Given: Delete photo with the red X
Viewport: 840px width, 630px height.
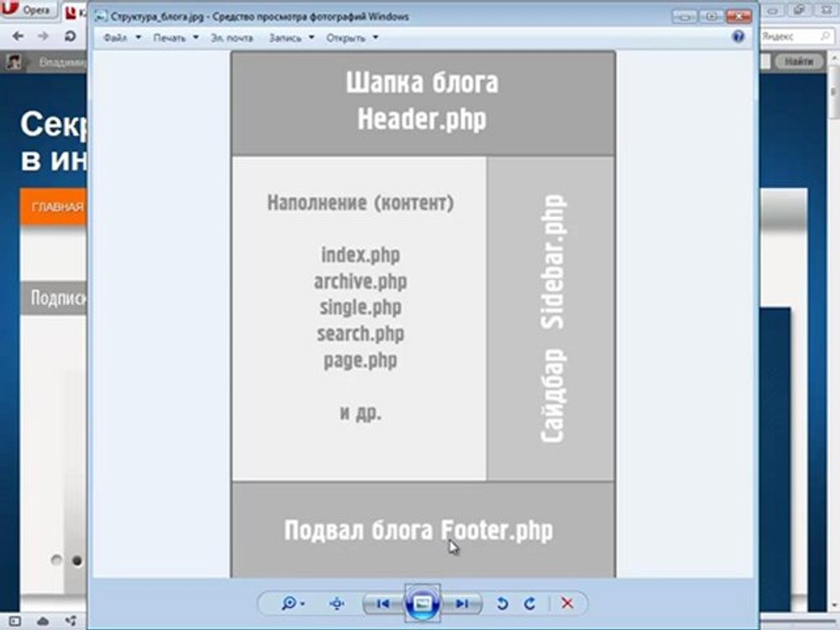Looking at the screenshot, I should [x=567, y=604].
